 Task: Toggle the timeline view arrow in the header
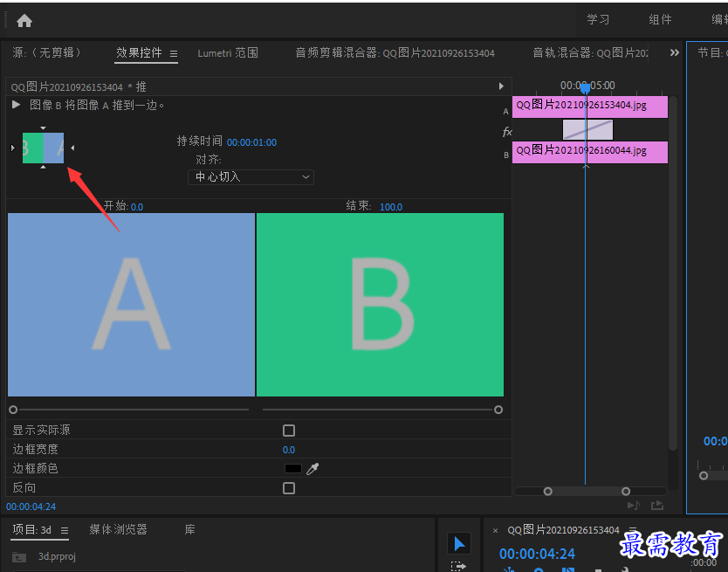[x=501, y=86]
